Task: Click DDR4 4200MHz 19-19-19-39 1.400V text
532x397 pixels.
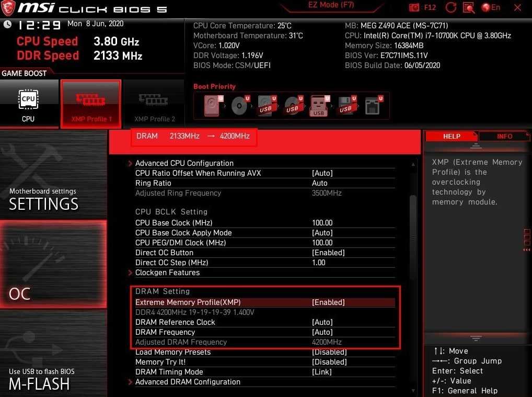Action: tap(194, 312)
